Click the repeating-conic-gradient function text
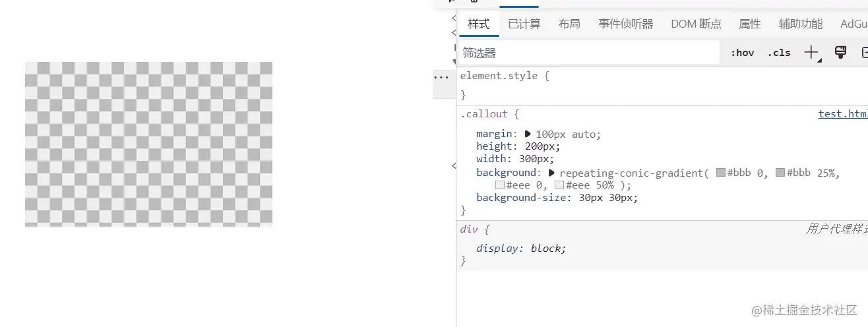Image resolution: width=868 pixels, height=327 pixels. click(631, 173)
